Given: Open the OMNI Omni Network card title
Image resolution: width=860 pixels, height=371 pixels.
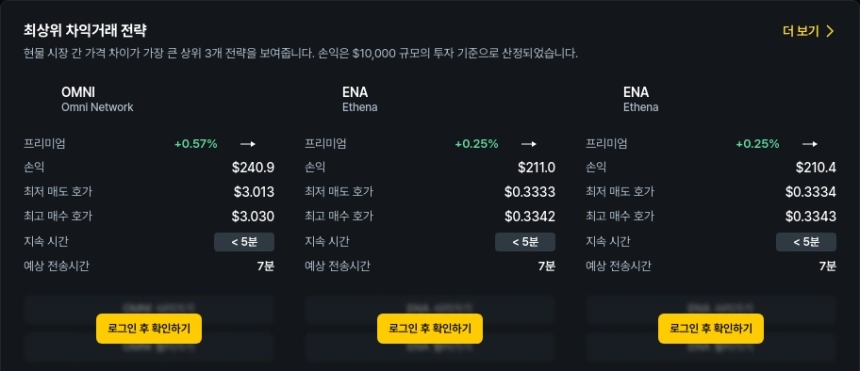Looking at the screenshot, I should (97, 99).
